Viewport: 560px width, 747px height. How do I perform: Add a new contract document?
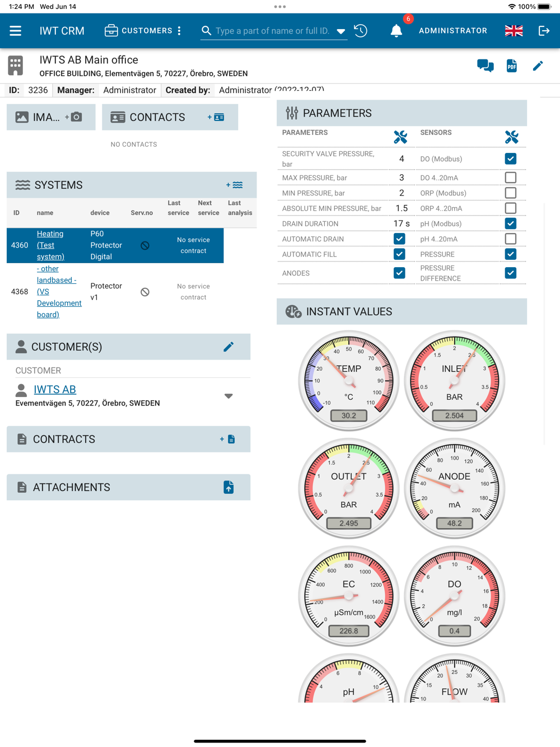227,440
